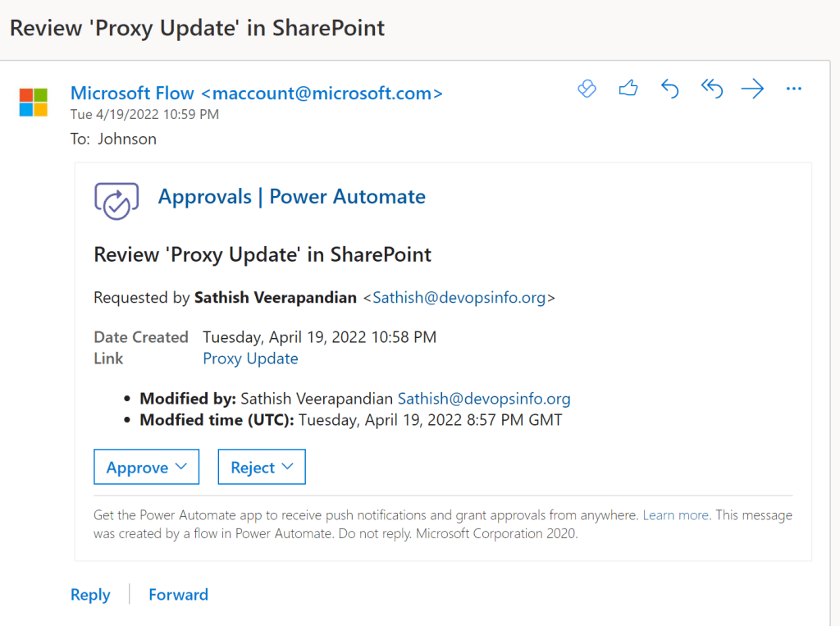Click the Microsoft logo sender avatar
The image size is (840, 626).
click(34, 103)
